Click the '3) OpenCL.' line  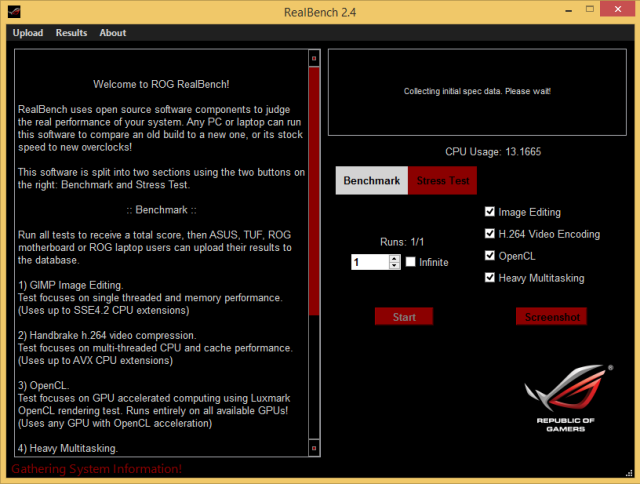pyautogui.click(x=44, y=385)
